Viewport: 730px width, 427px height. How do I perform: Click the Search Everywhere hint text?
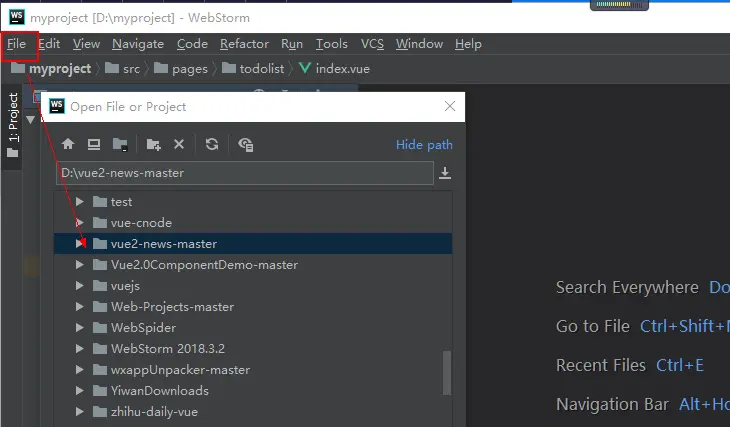point(627,287)
